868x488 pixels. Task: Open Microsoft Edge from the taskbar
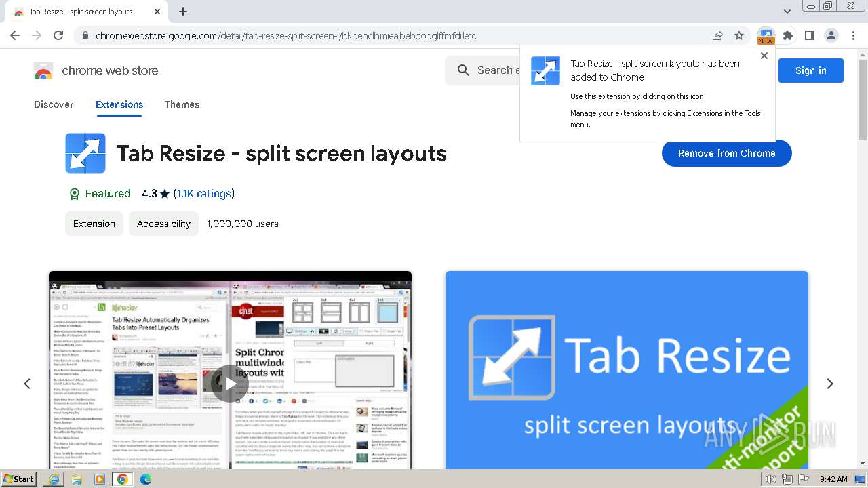[146, 479]
